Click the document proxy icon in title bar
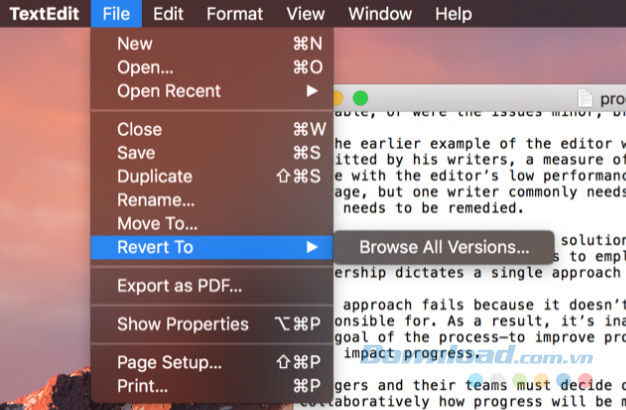The height and width of the screenshot is (410, 626). [585, 98]
